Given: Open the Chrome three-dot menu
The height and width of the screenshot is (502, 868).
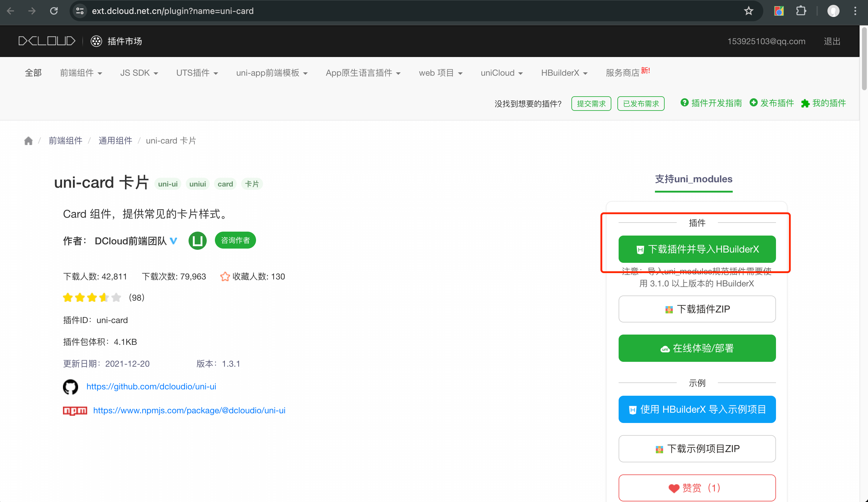Looking at the screenshot, I should click(855, 11).
